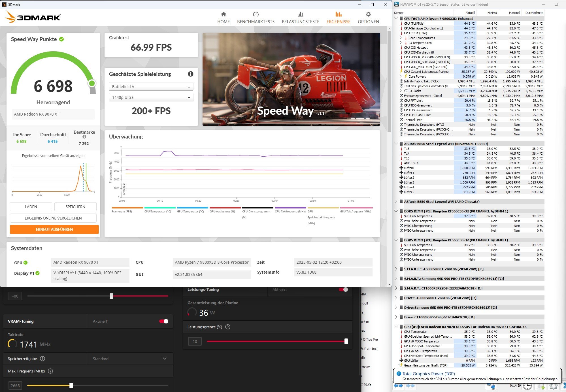The width and height of the screenshot is (566, 392).
Task: Expand the ASRock B850 AMD Chipsatz sensor group
Action: pos(396,202)
